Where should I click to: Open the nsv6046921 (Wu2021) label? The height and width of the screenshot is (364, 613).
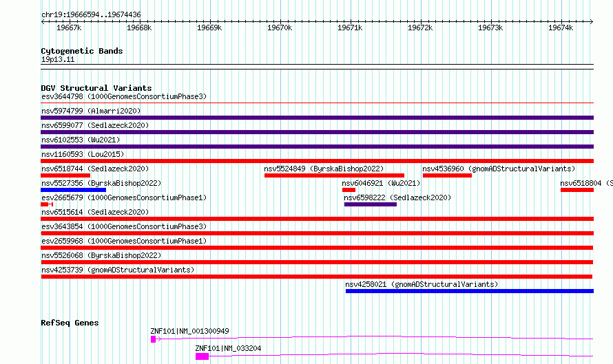click(x=381, y=183)
